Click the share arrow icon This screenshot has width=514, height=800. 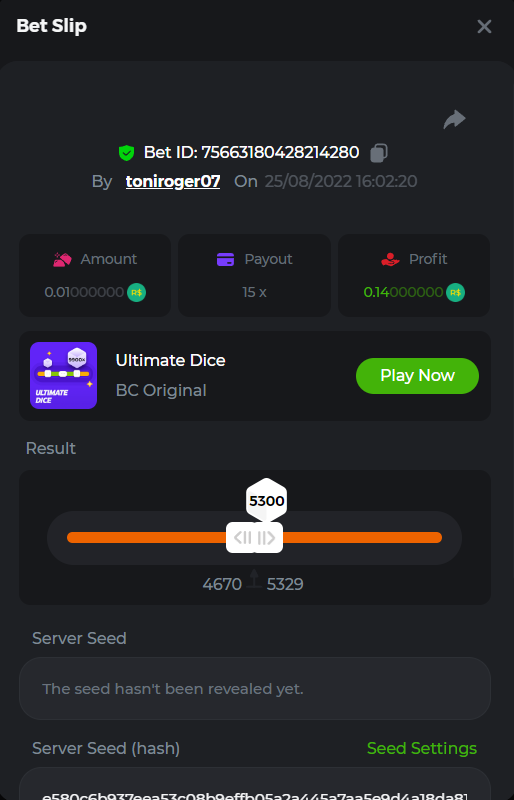point(454,120)
